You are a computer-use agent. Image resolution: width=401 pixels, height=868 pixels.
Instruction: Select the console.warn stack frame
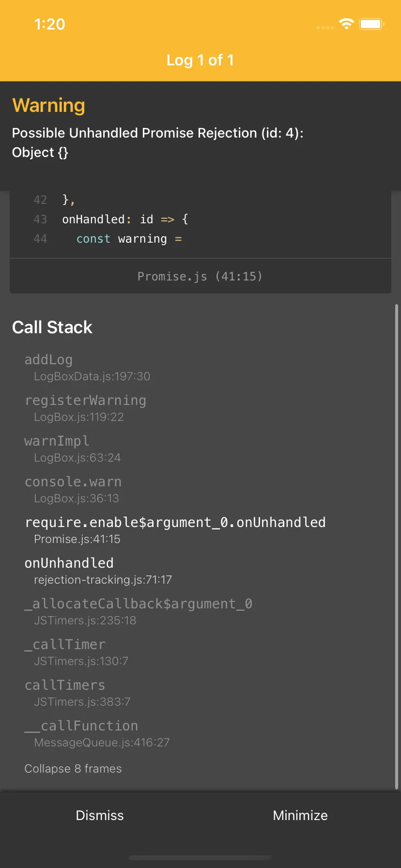(73, 489)
